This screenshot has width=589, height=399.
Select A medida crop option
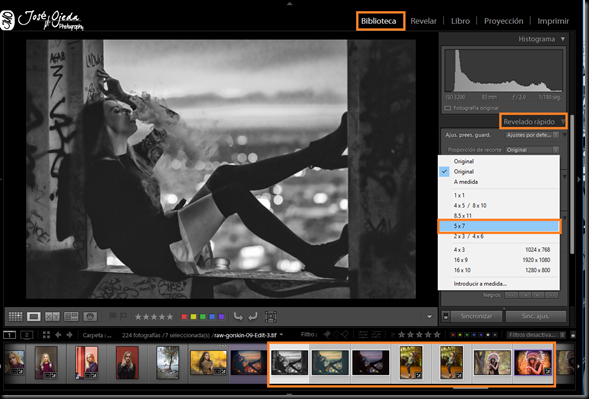(499, 181)
